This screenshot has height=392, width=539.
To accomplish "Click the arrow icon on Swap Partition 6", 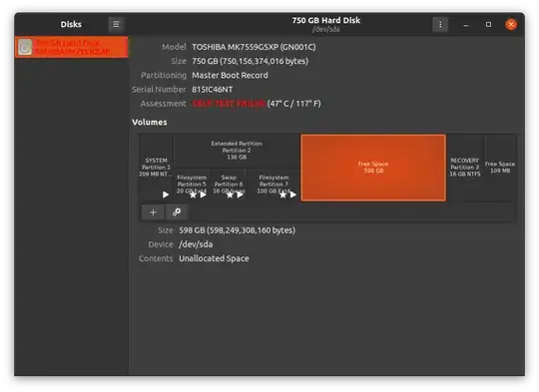I will point(240,195).
